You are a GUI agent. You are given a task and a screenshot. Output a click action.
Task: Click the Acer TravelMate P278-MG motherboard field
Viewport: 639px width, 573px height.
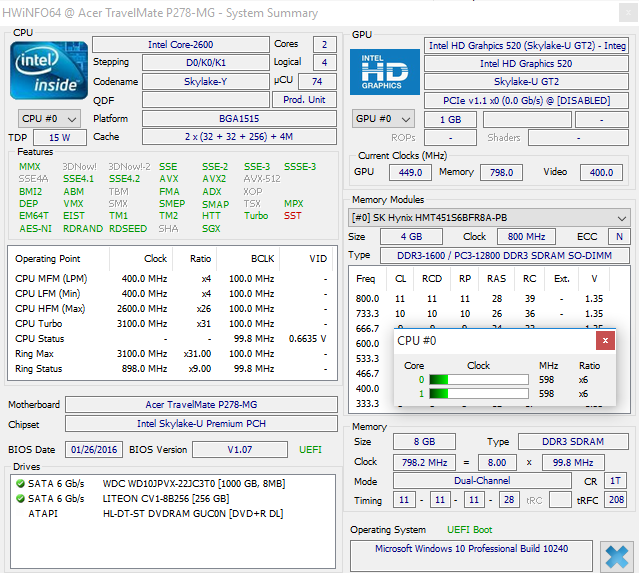click(x=201, y=405)
